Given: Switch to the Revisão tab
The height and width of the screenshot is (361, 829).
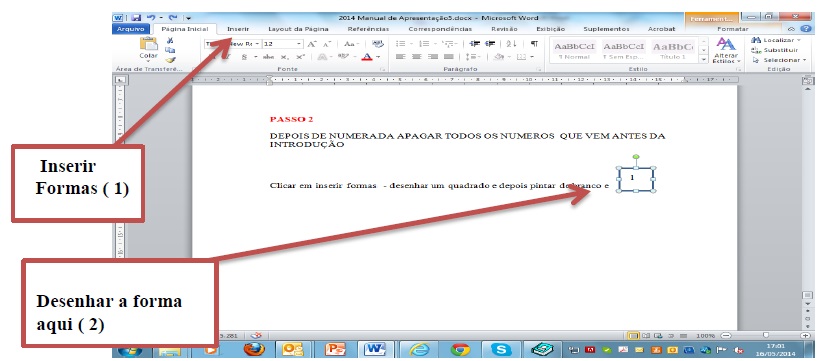Looking at the screenshot, I should 504,29.
